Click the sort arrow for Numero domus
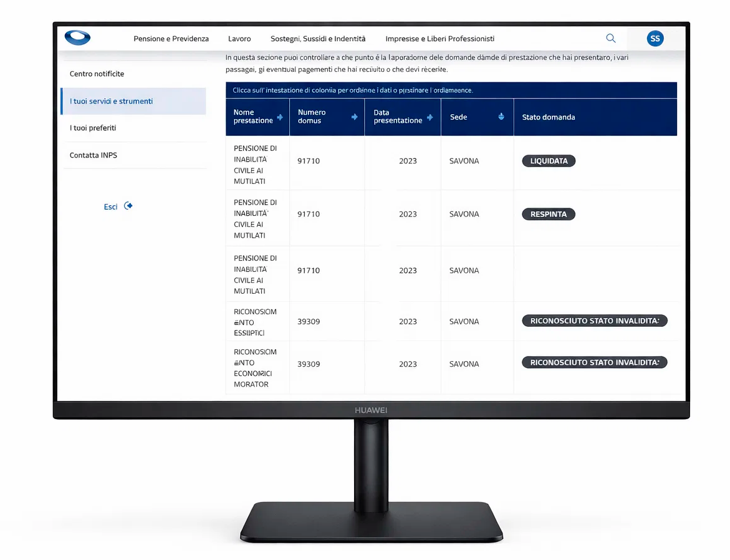730x560 pixels. [354, 117]
